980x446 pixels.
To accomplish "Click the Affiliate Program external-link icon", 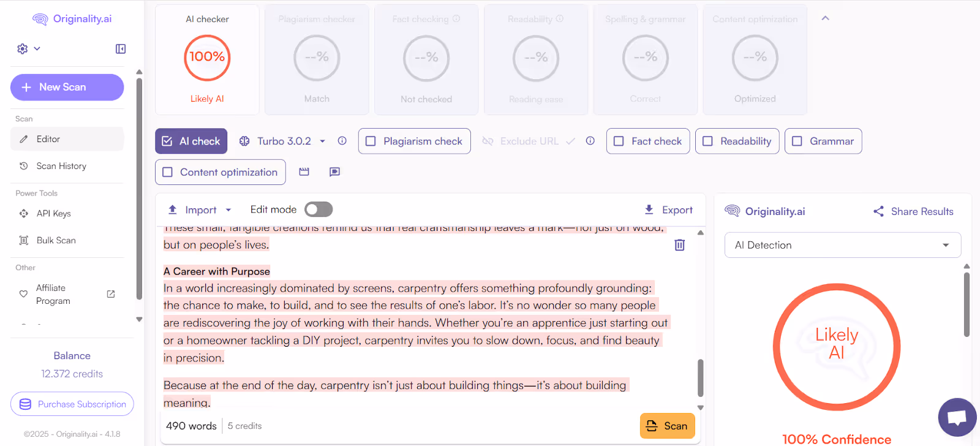I will [111, 294].
